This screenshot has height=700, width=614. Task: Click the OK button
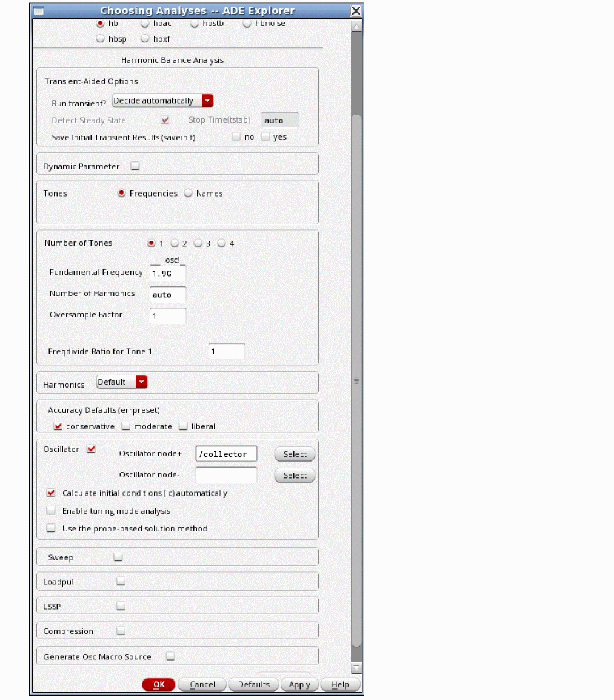point(159,684)
